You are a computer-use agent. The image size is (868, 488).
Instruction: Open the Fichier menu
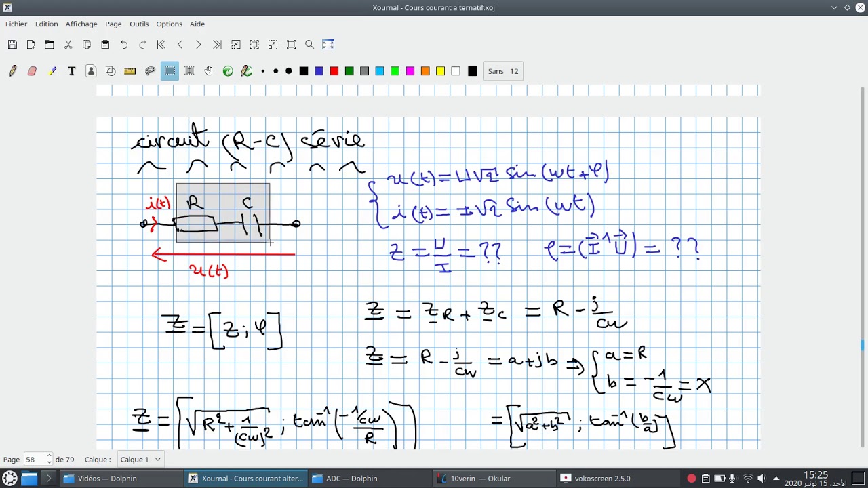pos(16,24)
